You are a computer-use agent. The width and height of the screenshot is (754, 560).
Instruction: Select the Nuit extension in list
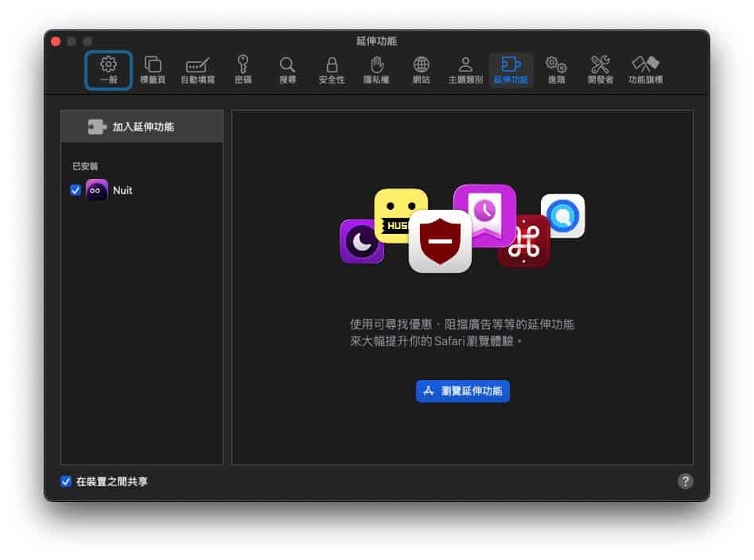click(x=122, y=190)
